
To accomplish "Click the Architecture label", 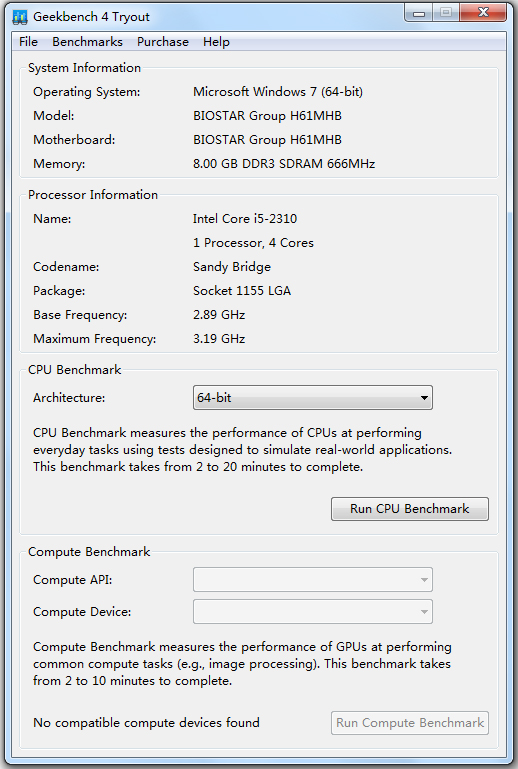I will [x=69, y=398].
